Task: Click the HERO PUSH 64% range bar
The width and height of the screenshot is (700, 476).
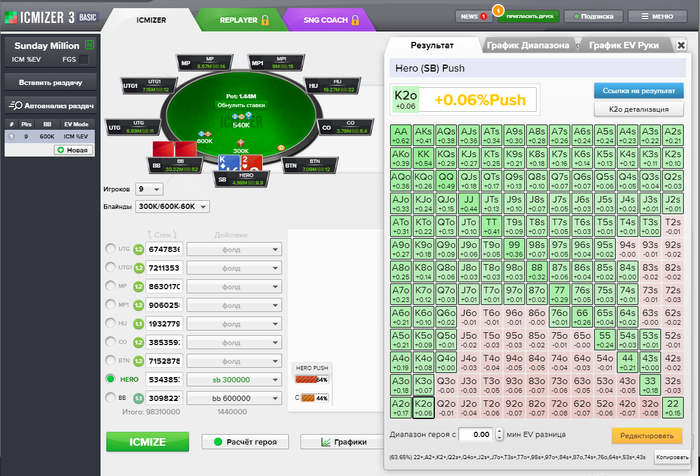Action: (312, 380)
